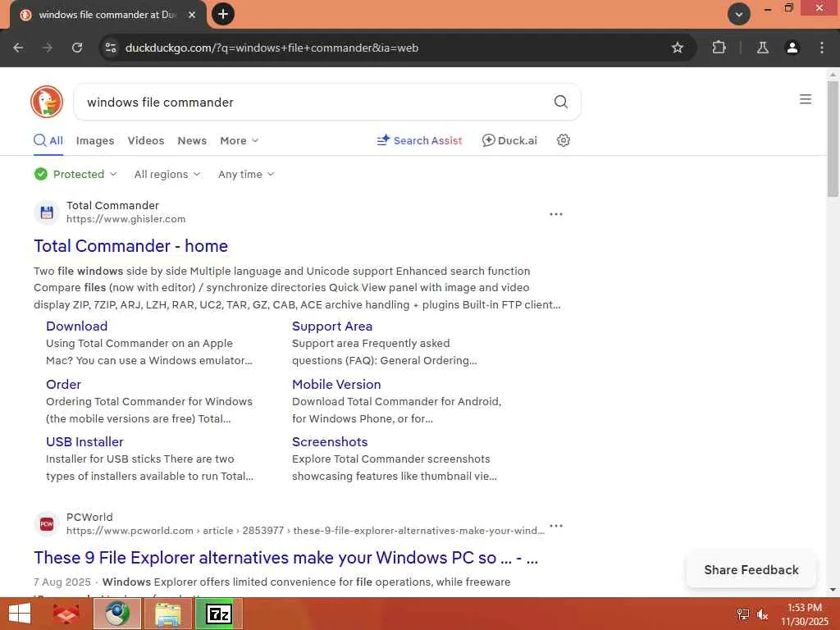The height and width of the screenshot is (630, 840).
Task: Open the red app icon on taskbar
Action: coord(66,614)
